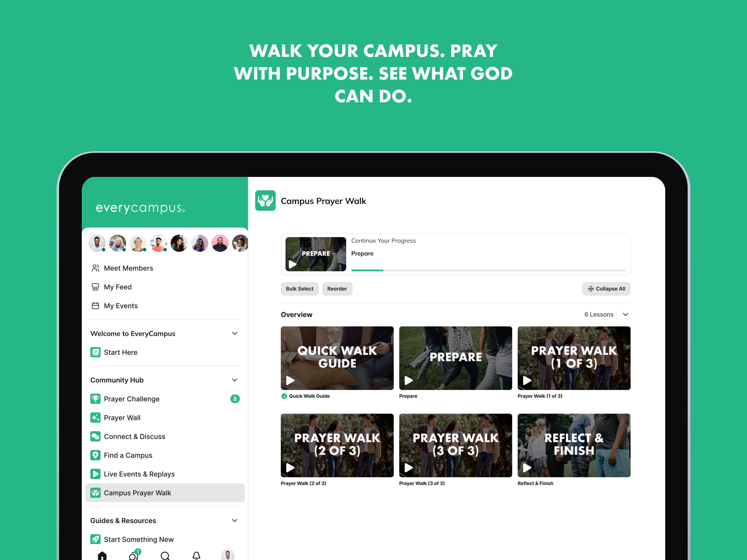Click the Bulk Select button
The width and height of the screenshot is (747, 560).
[x=300, y=289]
